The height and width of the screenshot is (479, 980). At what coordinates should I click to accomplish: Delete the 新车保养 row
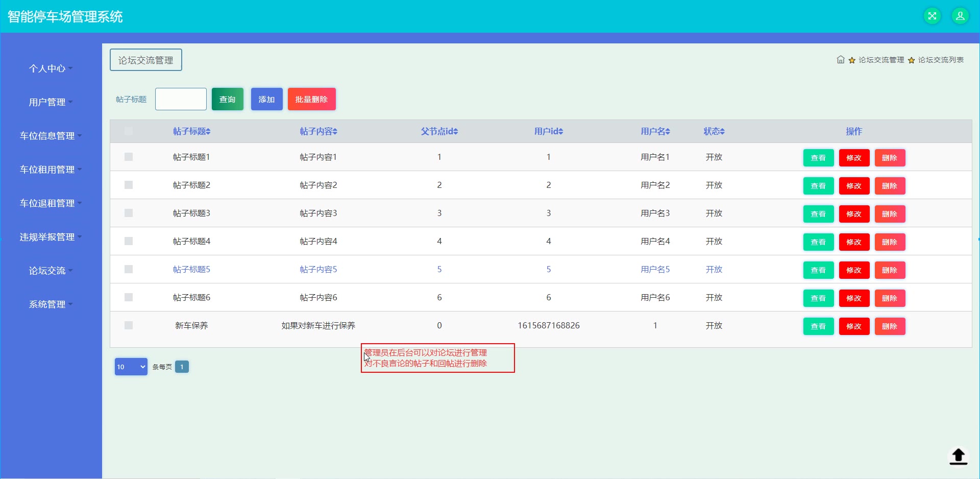coord(890,326)
